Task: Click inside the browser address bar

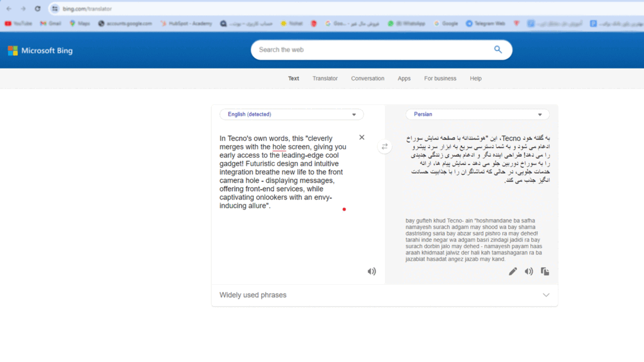Action: coord(94,9)
